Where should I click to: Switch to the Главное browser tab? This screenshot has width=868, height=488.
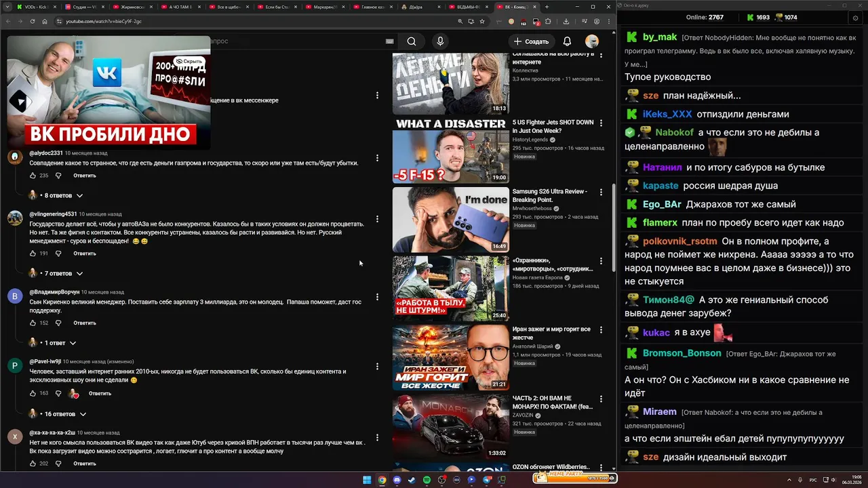point(374,7)
